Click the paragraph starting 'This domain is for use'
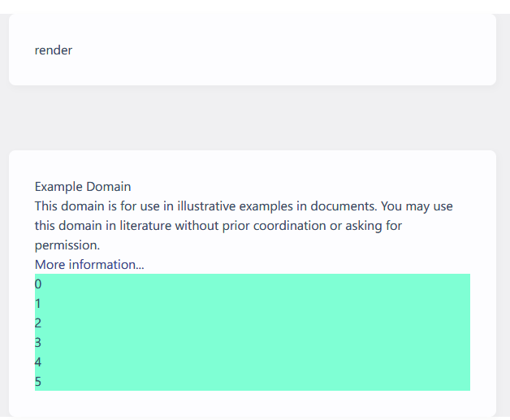Image resolution: width=510 pixels, height=420 pixels. click(x=244, y=226)
